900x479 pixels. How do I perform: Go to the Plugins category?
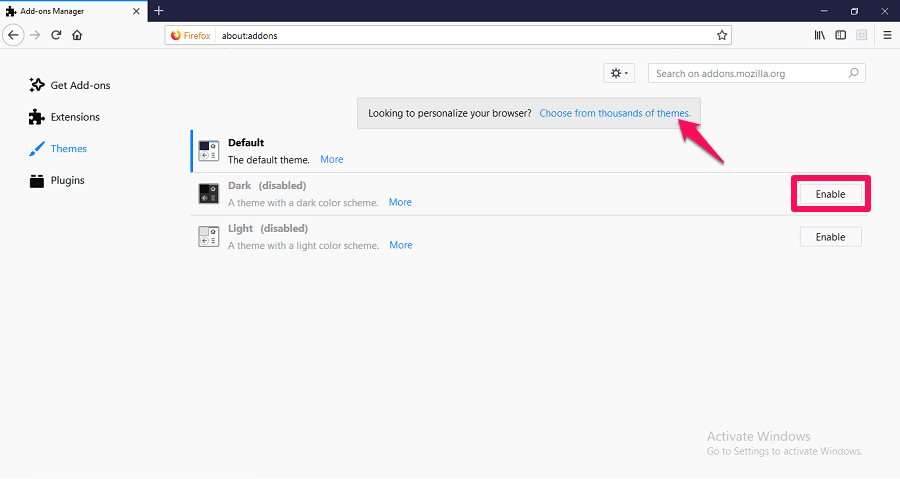click(x=57, y=181)
